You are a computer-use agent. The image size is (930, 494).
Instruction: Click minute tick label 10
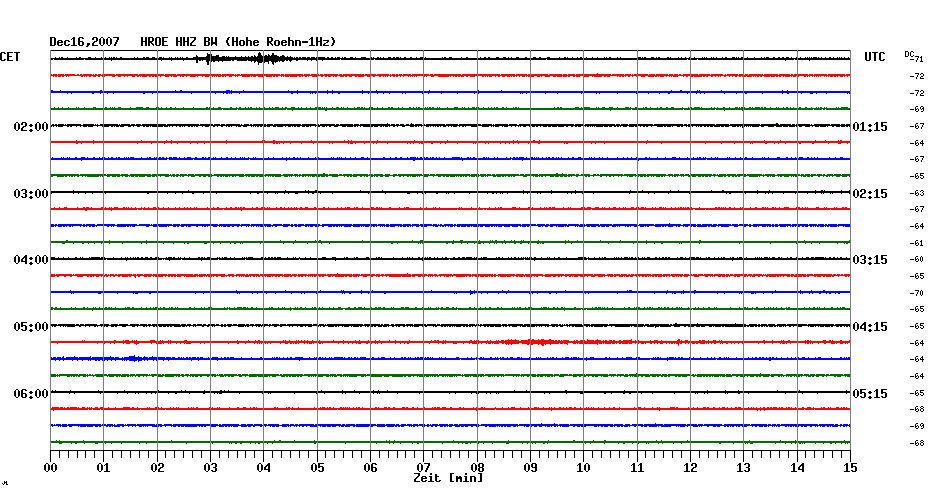(584, 468)
